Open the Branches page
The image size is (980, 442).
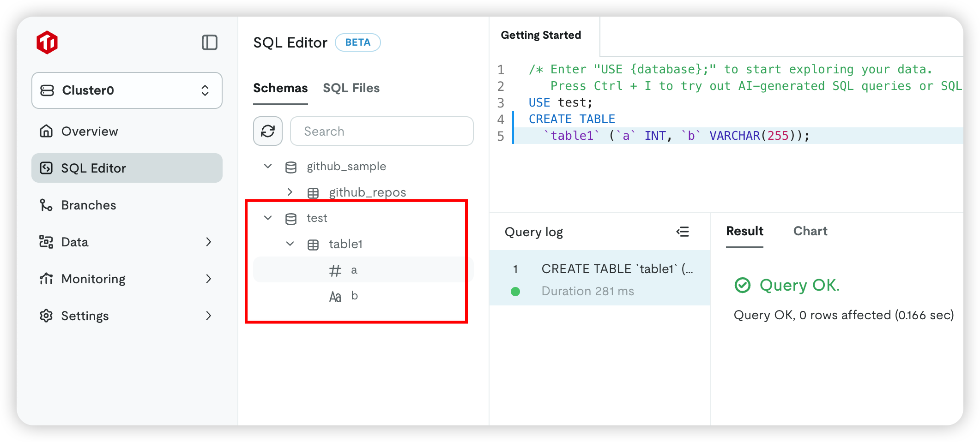point(89,205)
